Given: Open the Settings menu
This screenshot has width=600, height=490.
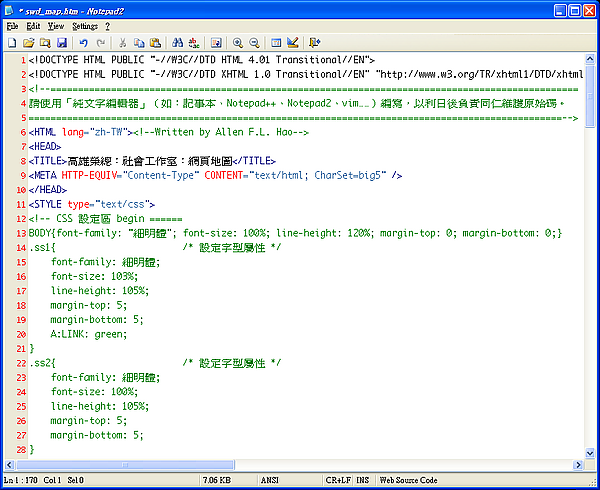Looking at the screenshot, I should [x=85, y=26].
